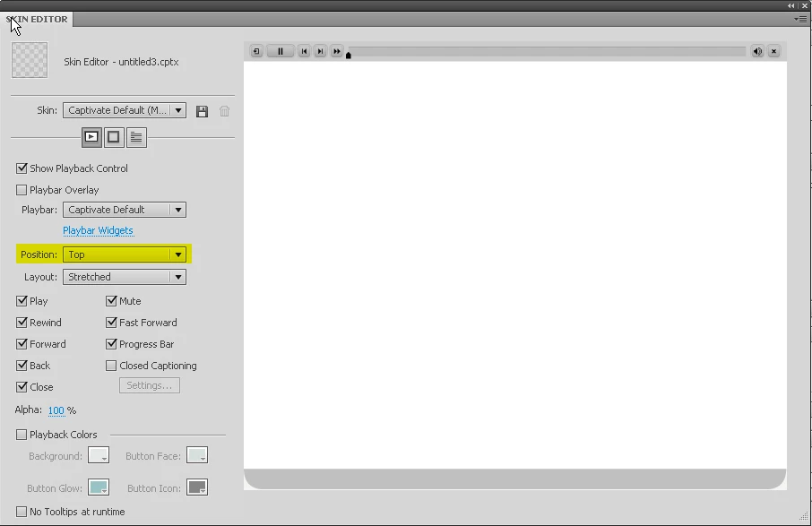Toggle the Play checkbox
812x526 pixels.
(x=22, y=301)
